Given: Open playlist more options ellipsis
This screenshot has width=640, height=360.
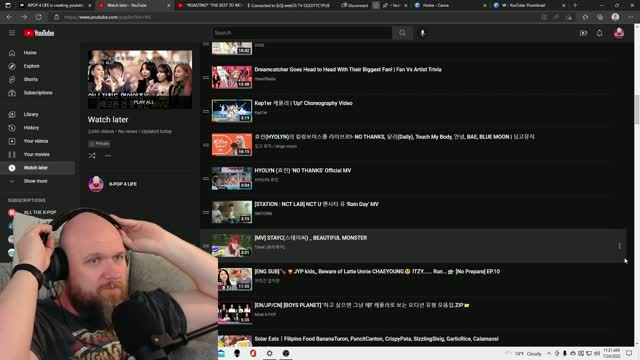Looking at the screenshot, I should pyautogui.click(x=108, y=156).
